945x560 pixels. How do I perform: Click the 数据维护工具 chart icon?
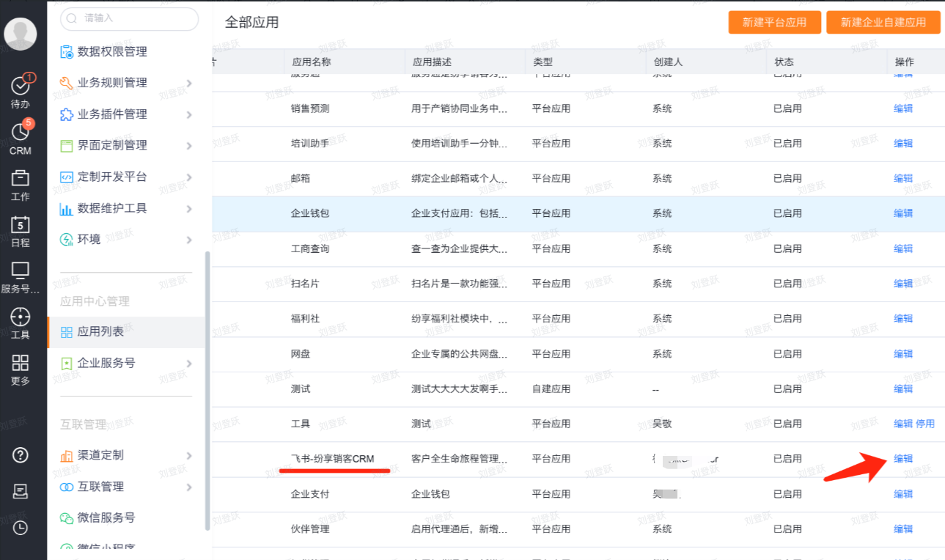(x=67, y=208)
